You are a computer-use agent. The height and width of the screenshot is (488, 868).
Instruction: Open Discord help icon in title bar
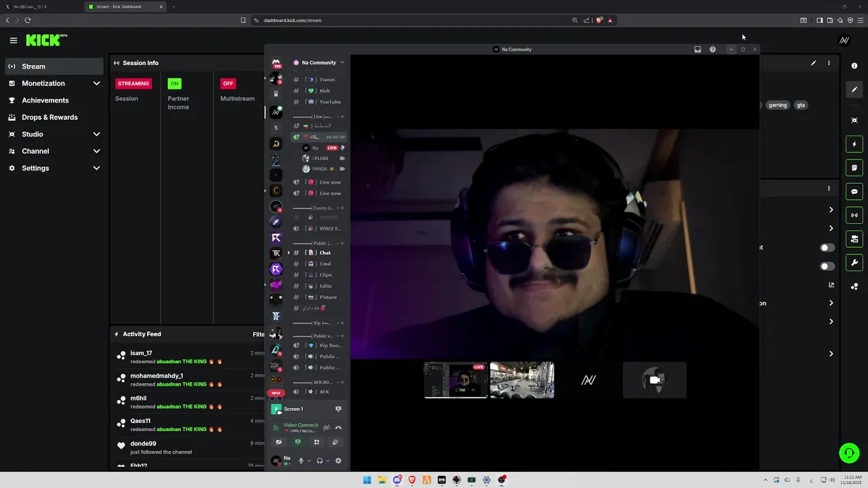coord(713,49)
